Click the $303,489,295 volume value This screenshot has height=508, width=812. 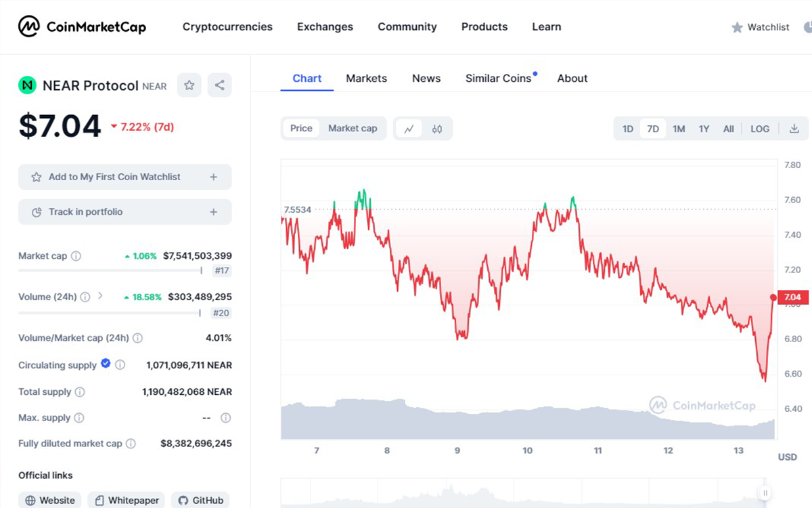[x=201, y=297]
